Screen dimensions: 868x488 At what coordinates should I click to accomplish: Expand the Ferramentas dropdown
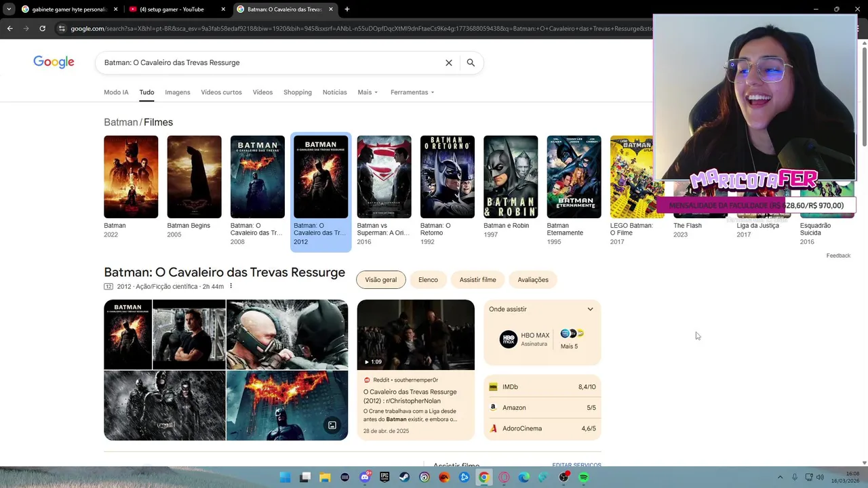pos(412,92)
